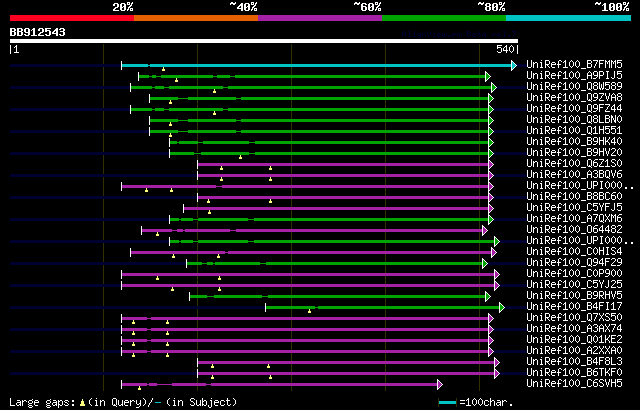Select hit UniRef100_Q8LBN0
The height and width of the screenshot is (410, 640).
[x=574, y=120]
